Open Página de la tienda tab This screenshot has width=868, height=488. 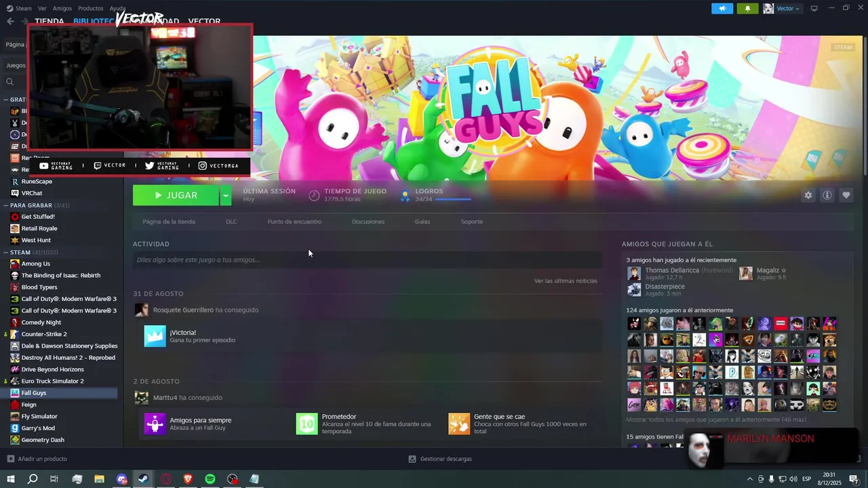[169, 222]
